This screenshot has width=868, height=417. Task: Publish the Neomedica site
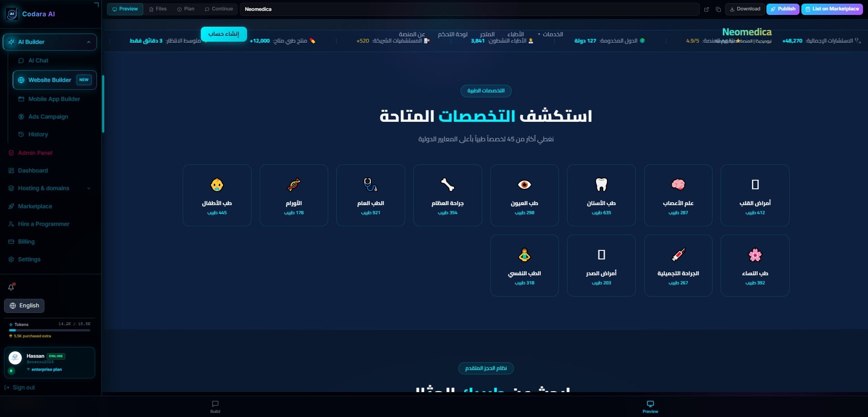click(x=783, y=9)
